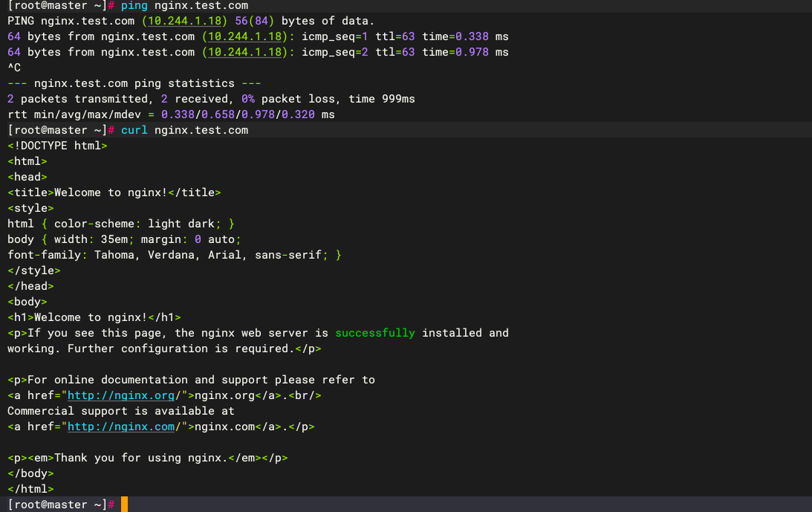Image resolution: width=812 pixels, height=512 pixels.
Task: Click the orange cursor at the last prompt
Action: [124, 505]
